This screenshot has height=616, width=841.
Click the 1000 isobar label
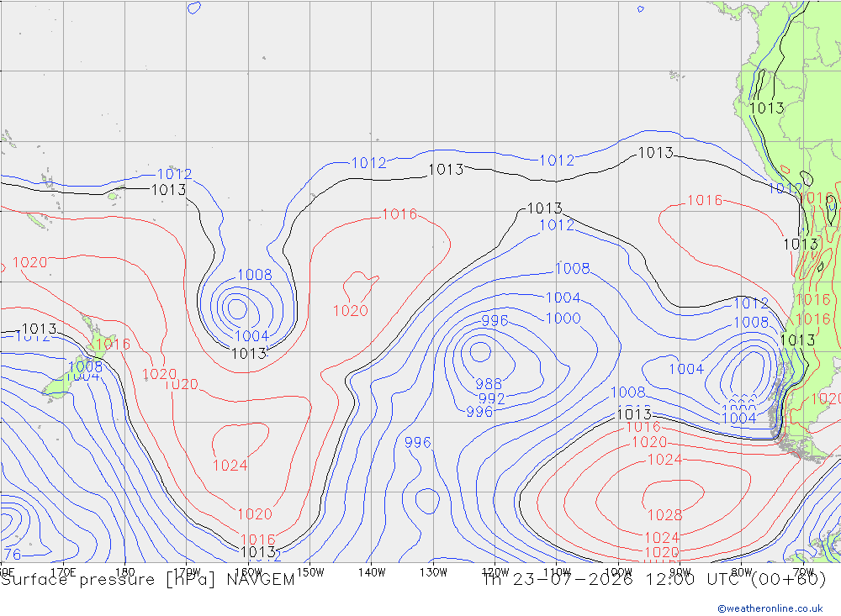point(563,319)
